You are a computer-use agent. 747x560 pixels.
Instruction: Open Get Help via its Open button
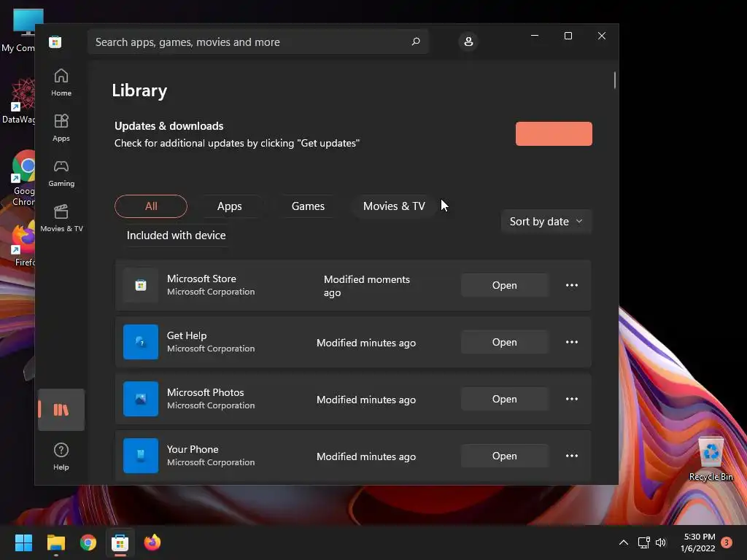pyautogui.click(x=505, y=342)
